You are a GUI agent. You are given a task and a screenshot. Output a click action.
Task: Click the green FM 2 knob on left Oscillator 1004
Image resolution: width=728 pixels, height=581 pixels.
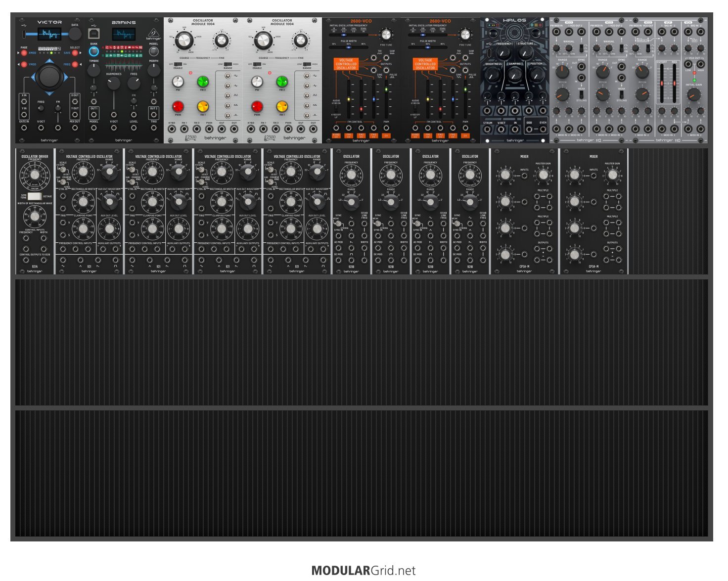point(203,82)
